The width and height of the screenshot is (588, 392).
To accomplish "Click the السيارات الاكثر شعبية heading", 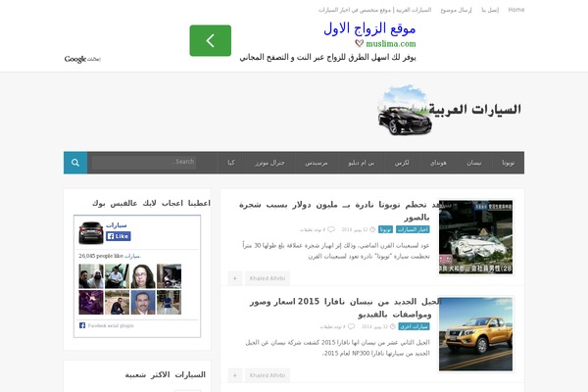I will 166,374.
